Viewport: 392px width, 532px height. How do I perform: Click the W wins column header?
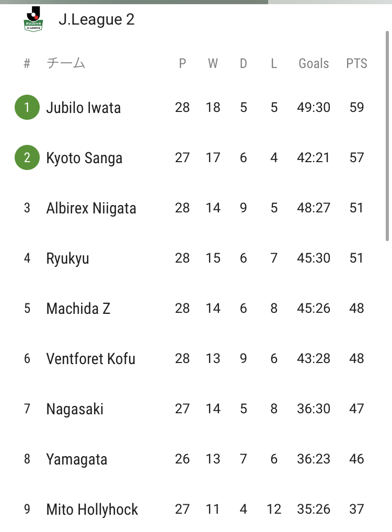pos(213,64)
